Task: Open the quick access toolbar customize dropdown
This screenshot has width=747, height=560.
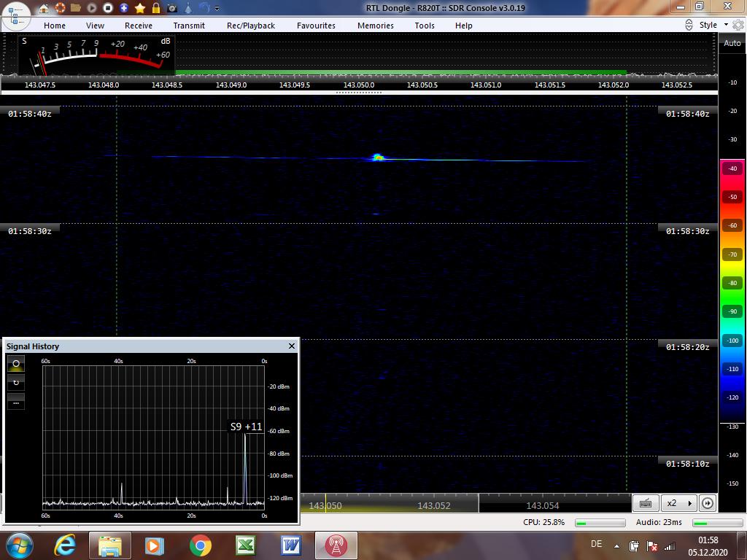Action: pyautogui.click(x=217, y=8)
